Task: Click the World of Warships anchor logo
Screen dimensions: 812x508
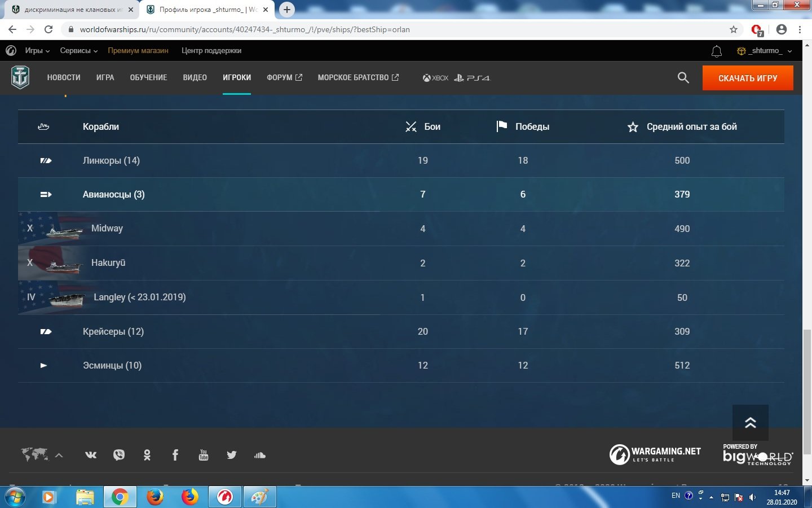Action: tap(20, 77)
